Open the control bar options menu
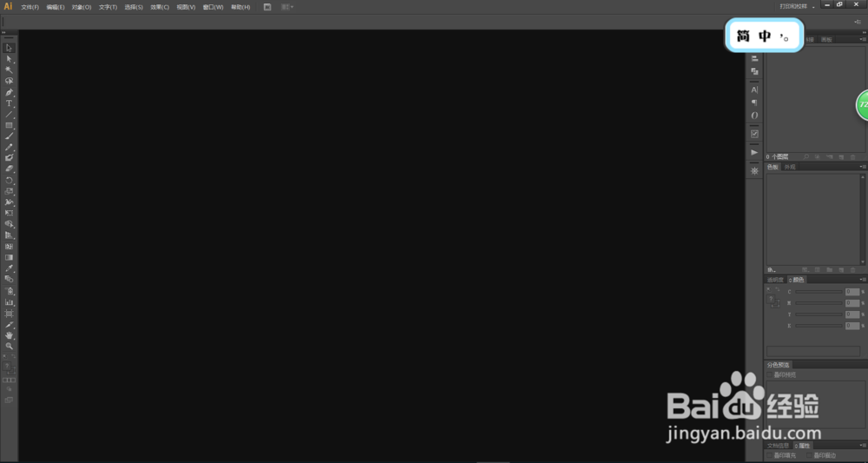 [858, 22]
